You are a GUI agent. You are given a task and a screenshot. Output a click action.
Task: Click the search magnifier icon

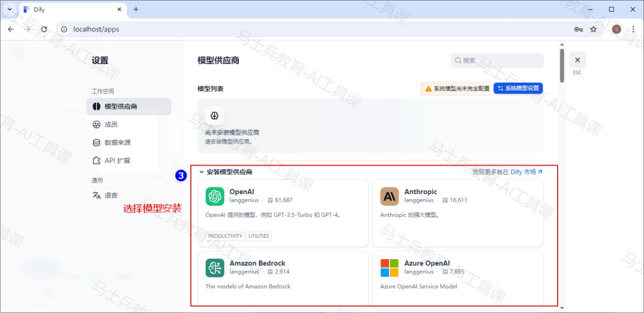pos(458,60)
